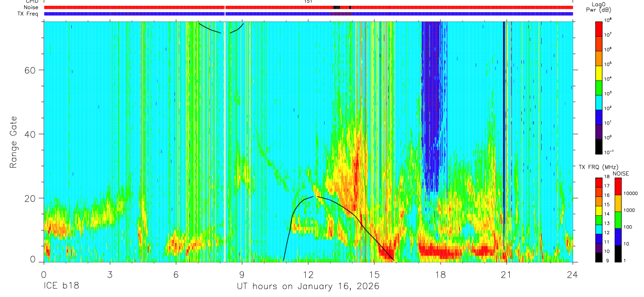
Task: Pick the green segment of Lag0 power colorbar
Action: pos(599,86)
